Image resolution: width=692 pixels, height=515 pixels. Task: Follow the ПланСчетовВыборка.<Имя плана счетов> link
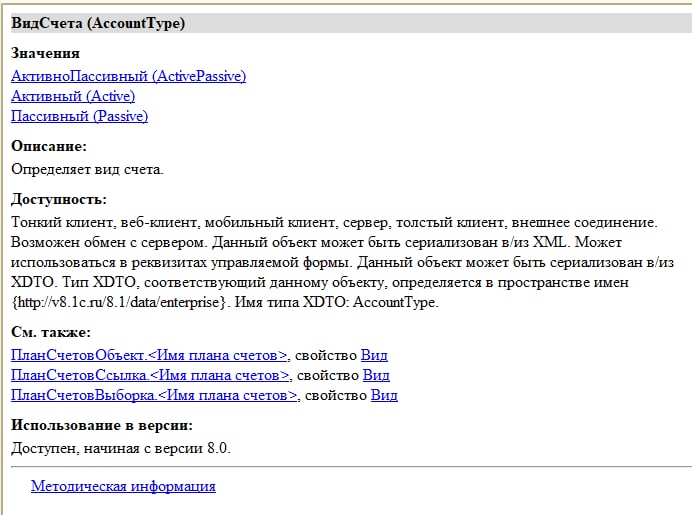tap(154, 395)
